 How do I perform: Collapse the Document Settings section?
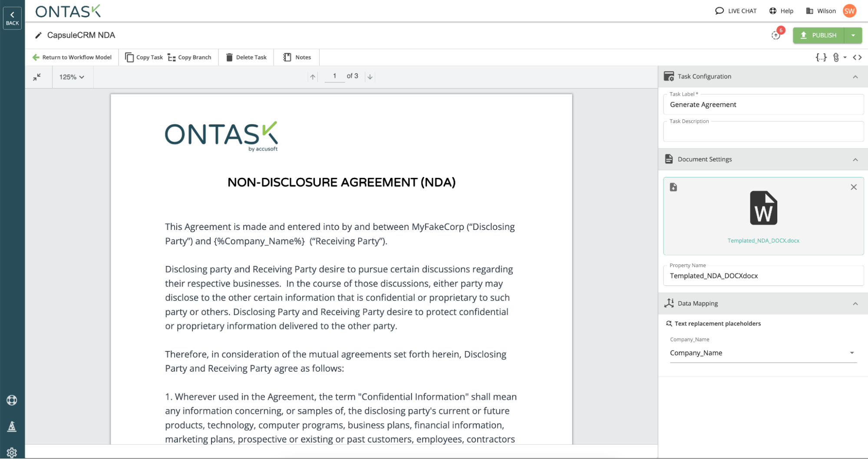pyautogui.click(x=855, y=160)
